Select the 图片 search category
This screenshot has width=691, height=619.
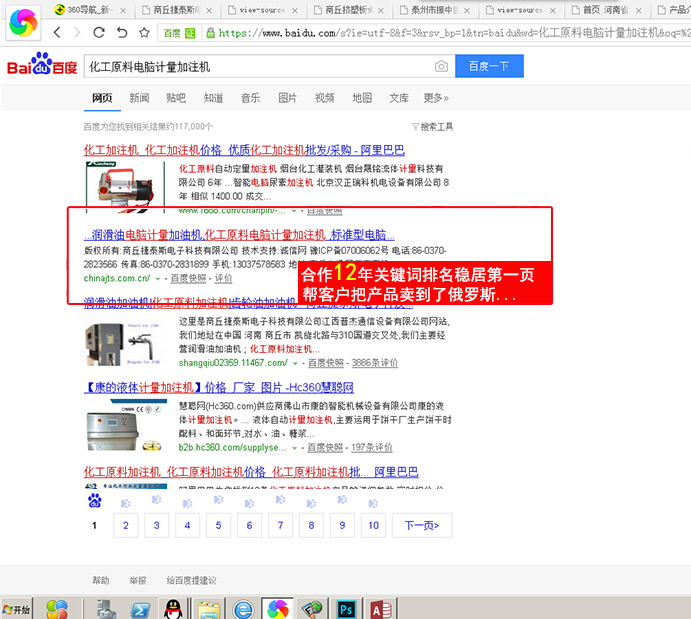pos(287,98)
